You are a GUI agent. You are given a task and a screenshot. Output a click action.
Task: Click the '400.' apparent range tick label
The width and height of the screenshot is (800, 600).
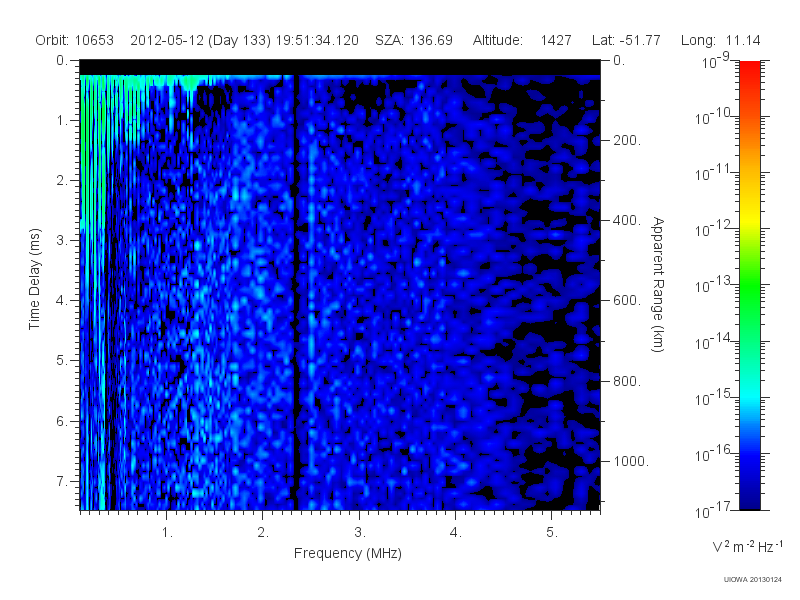coord(627,220)
